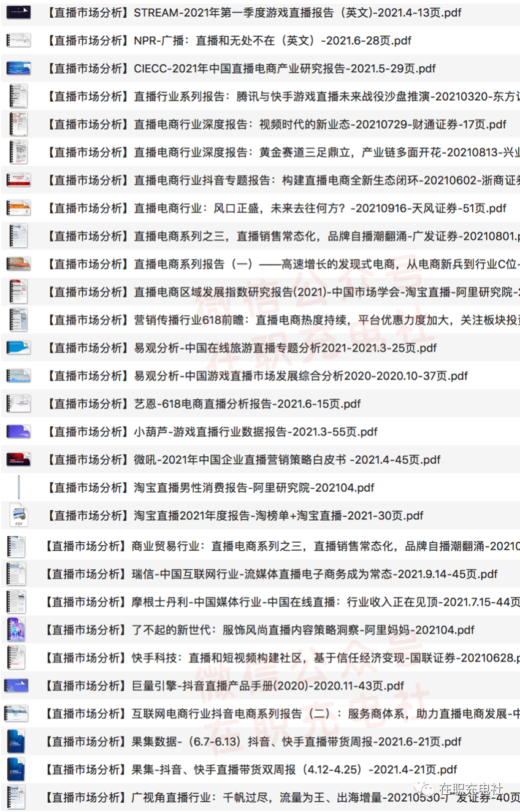Select the 广视角直播行业 report file icon
Viewport: 520px width, 812px height.
16,797
